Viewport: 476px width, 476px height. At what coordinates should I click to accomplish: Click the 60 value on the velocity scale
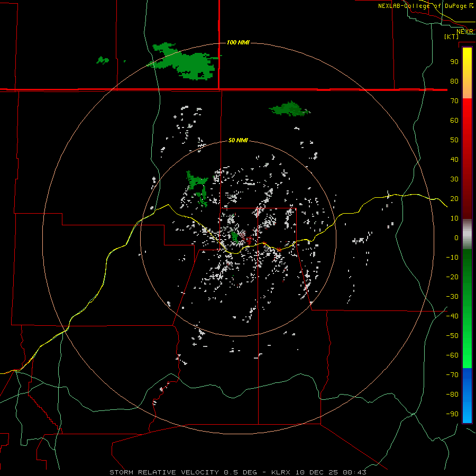(454, 121)
